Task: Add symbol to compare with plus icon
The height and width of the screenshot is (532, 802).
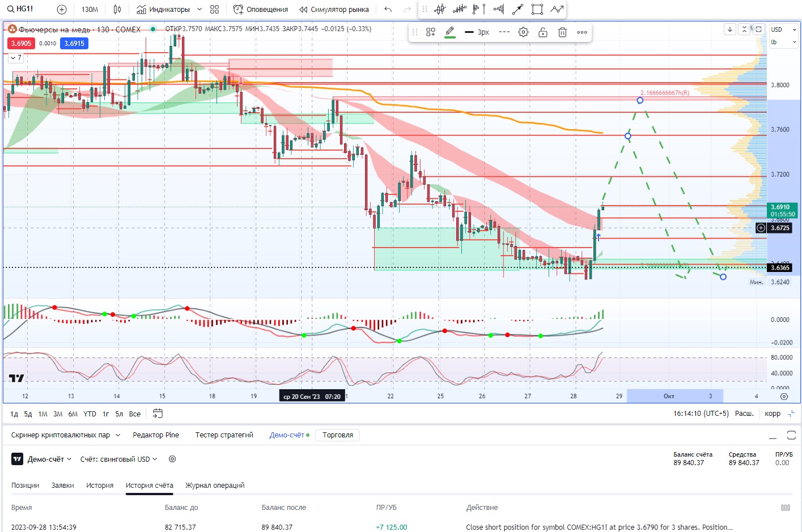Action: [62, 9]
